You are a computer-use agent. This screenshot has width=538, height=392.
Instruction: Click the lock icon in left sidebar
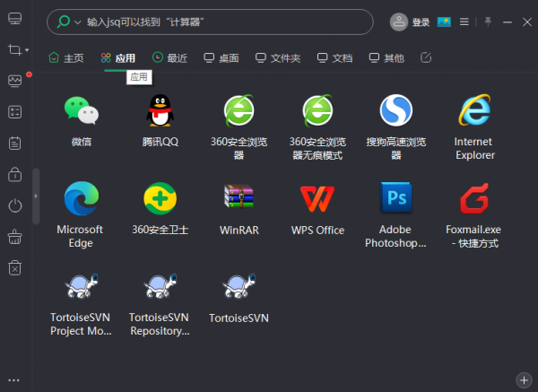click(14, 174)
